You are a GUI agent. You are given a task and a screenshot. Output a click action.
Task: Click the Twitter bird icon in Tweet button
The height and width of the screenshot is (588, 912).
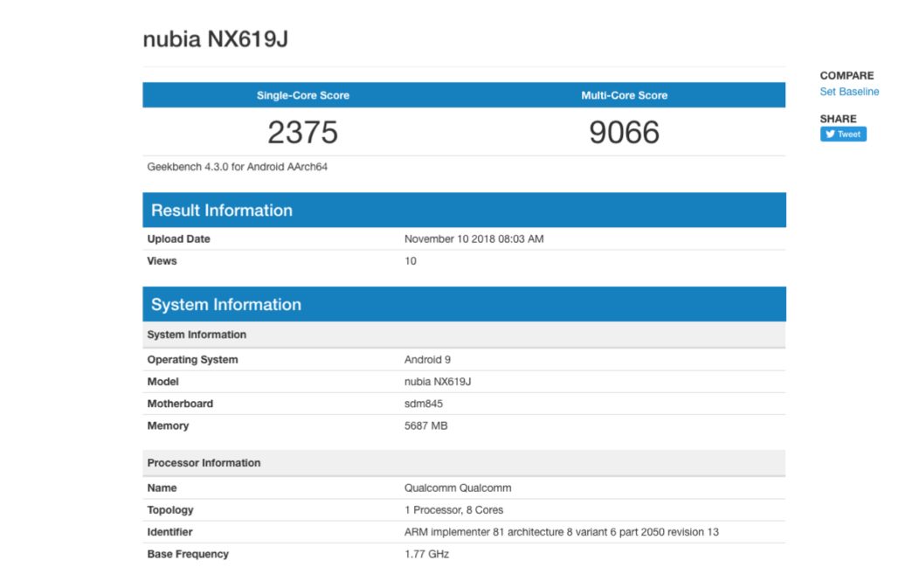pos(829,135)
